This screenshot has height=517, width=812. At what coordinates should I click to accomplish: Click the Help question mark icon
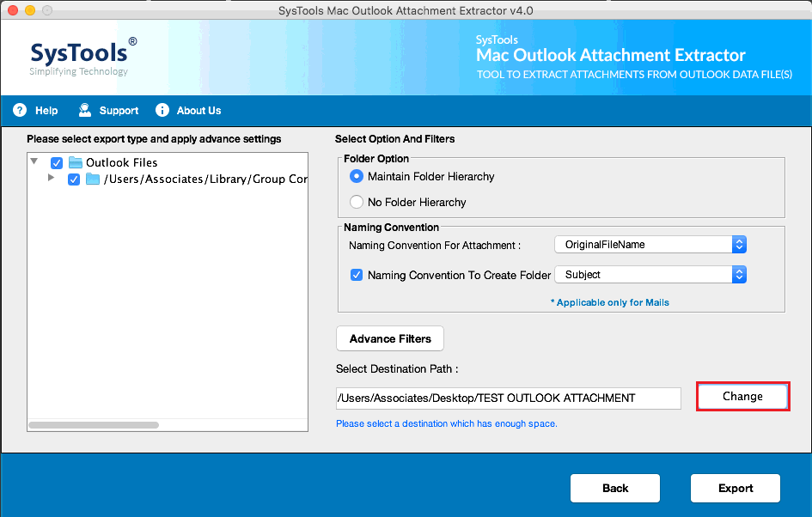[20, 110]
